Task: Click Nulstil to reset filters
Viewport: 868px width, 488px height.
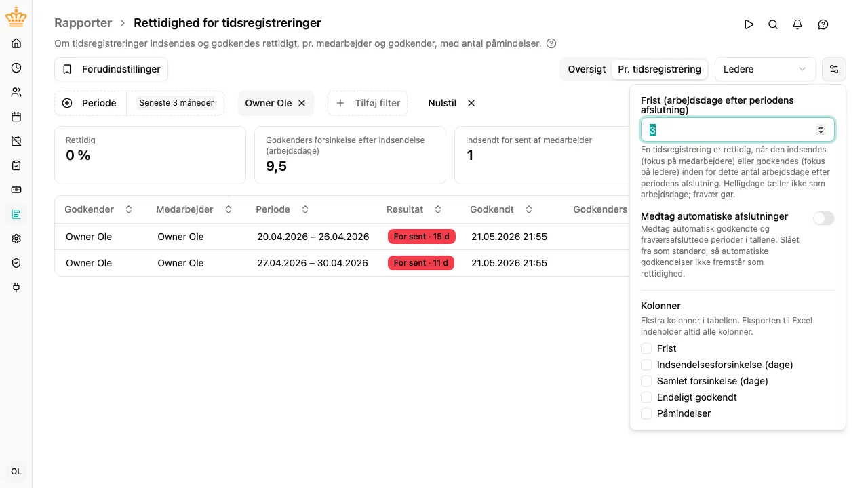Action: [x=452, y=103]
